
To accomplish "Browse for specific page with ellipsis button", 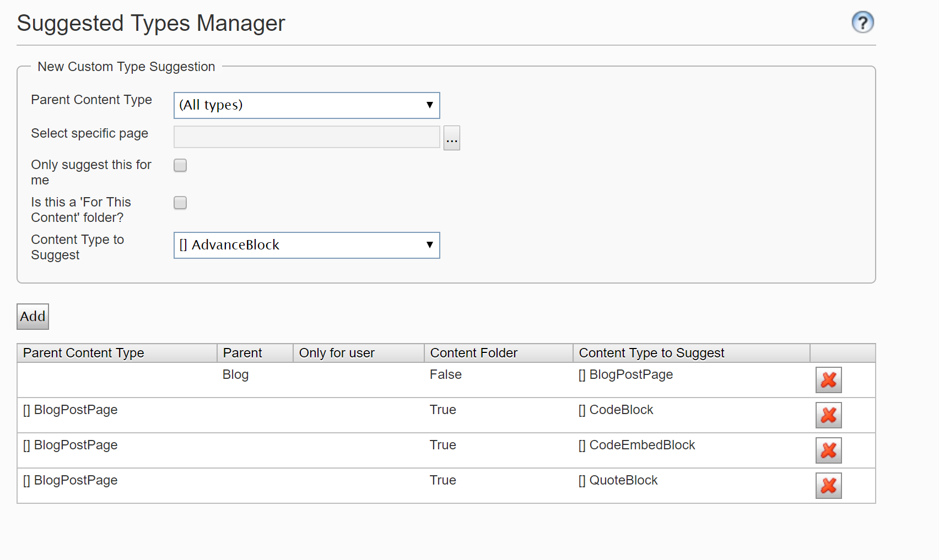I will [451, 138].
